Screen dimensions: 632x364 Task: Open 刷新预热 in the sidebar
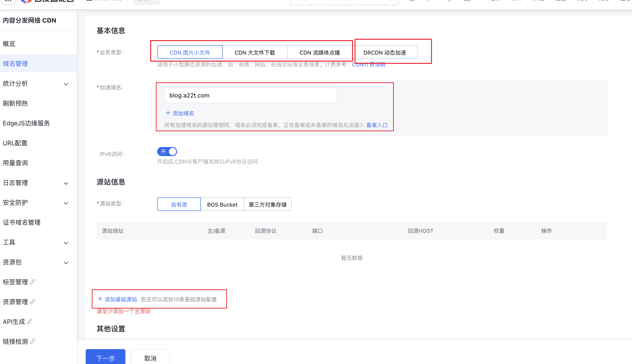pyautogui.click(x=16, y=103)
